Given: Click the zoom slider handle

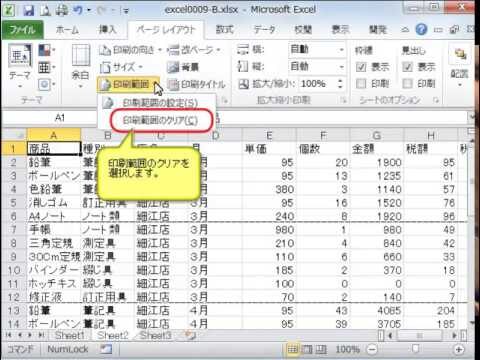Looking at the screenshot, I should pyautogui.click(x=415, y=349).
